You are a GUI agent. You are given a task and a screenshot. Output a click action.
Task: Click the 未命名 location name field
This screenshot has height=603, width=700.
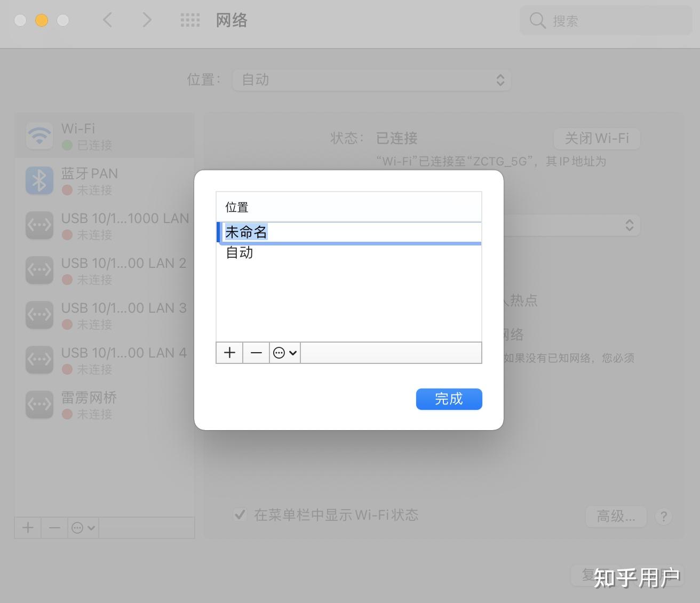pos(349,232)
